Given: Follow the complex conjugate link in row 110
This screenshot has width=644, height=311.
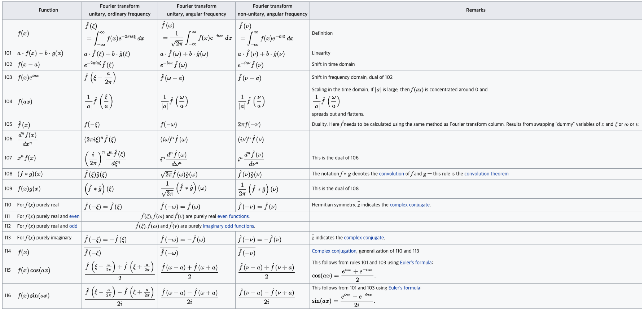Looking at the screenshot, I should (409, 205).
